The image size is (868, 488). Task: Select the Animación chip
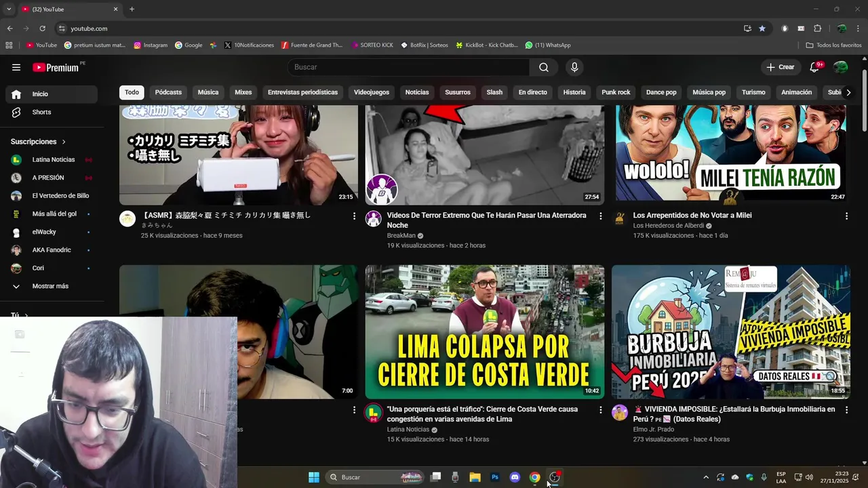coord(796,92)
